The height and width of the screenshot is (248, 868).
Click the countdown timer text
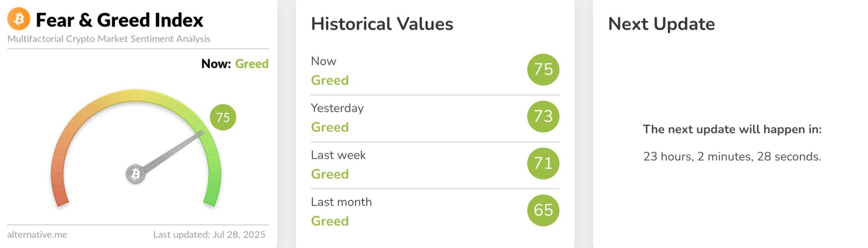732,157
